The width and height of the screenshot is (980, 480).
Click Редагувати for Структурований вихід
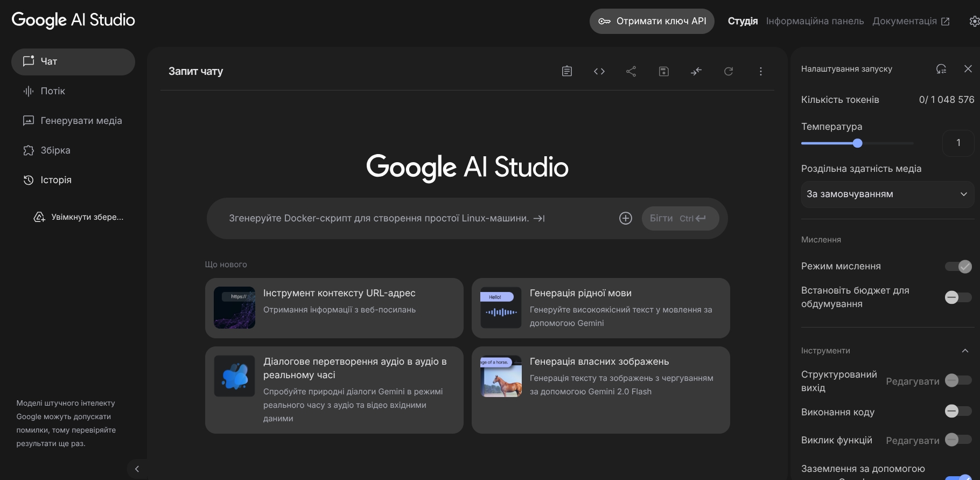click(x=913, y=381)
